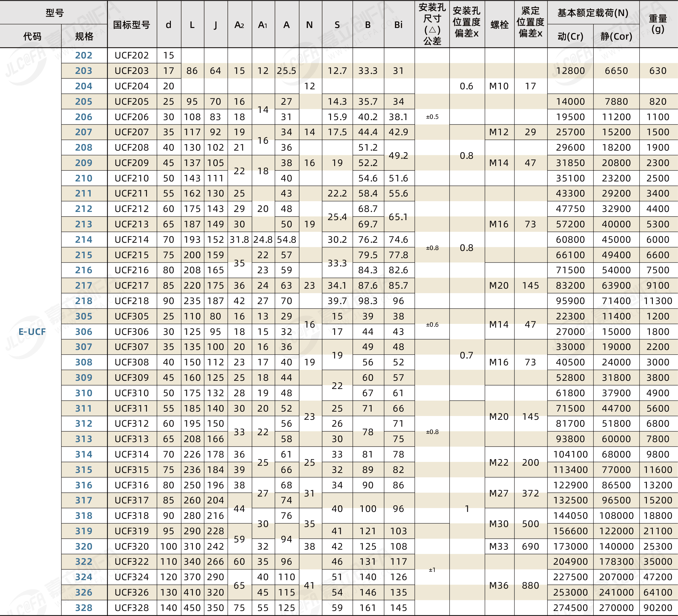Select static load value 270000
678x616 pixels.
(616, 608)
